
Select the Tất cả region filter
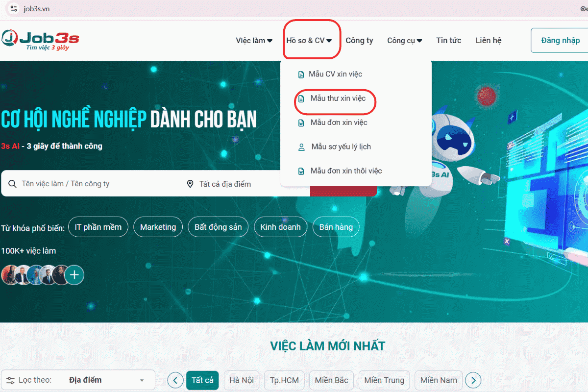(x=202, y=380)
